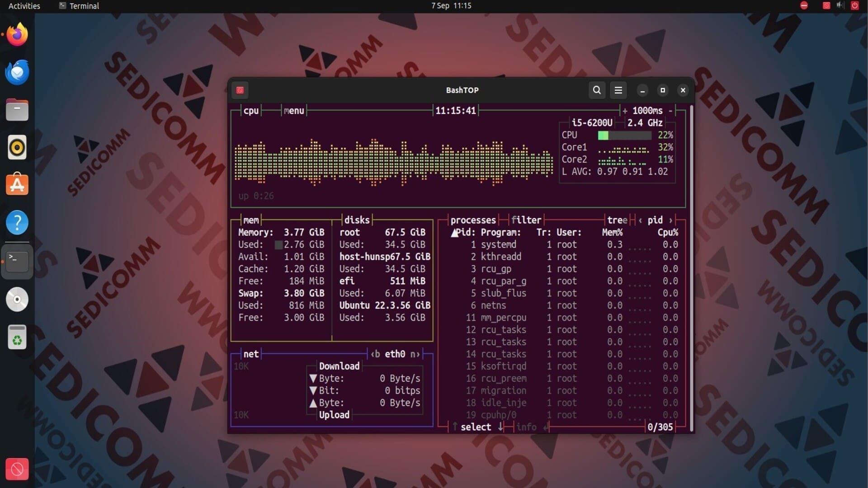Toggle tree view in processes panel
The image size is (868, 488).
[x=617, y=220]
